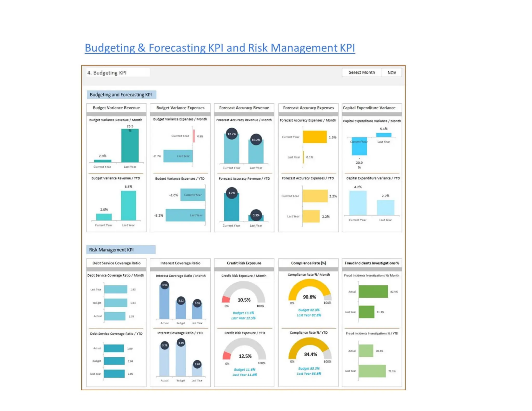Click the 8.5% Last Year revenue YTD bar
The width and height of the screenshot is (532, 411).
point(128,206)
